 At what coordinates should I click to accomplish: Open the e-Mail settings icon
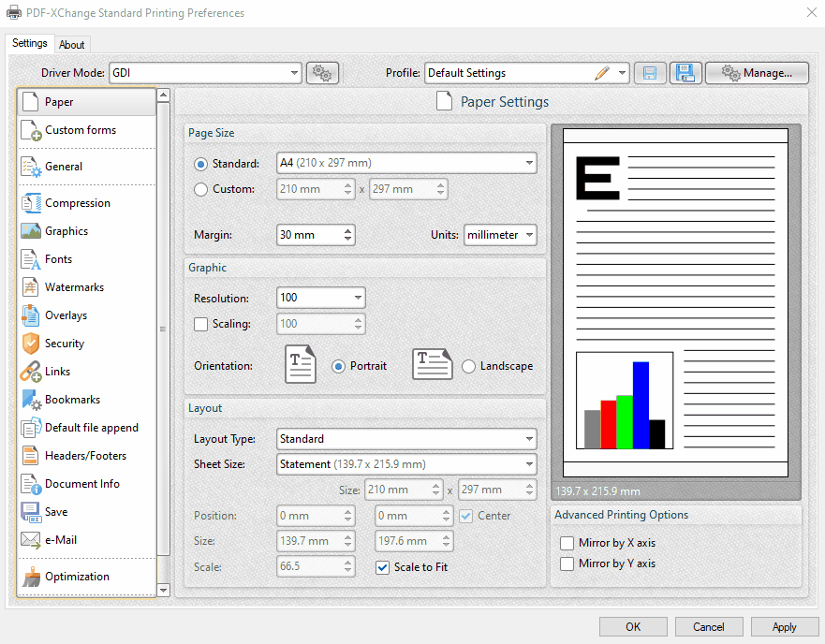[x=31, y=540]
